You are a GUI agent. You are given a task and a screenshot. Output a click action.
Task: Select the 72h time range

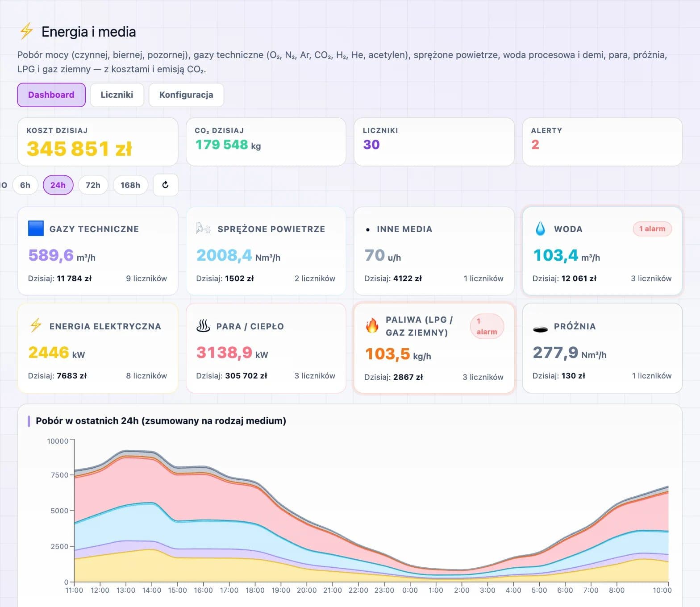coord(93,185)
